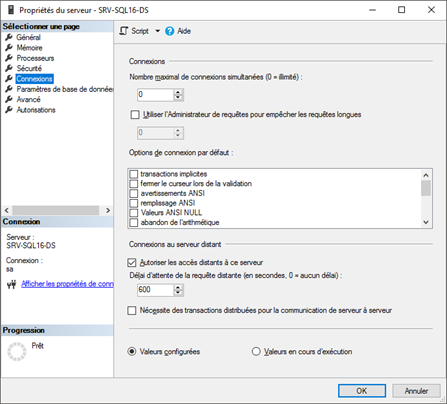Click the connection properties icon beside link
Image resolution: width=447 pixels, height=404 pixels.
(x=11, y=284)
